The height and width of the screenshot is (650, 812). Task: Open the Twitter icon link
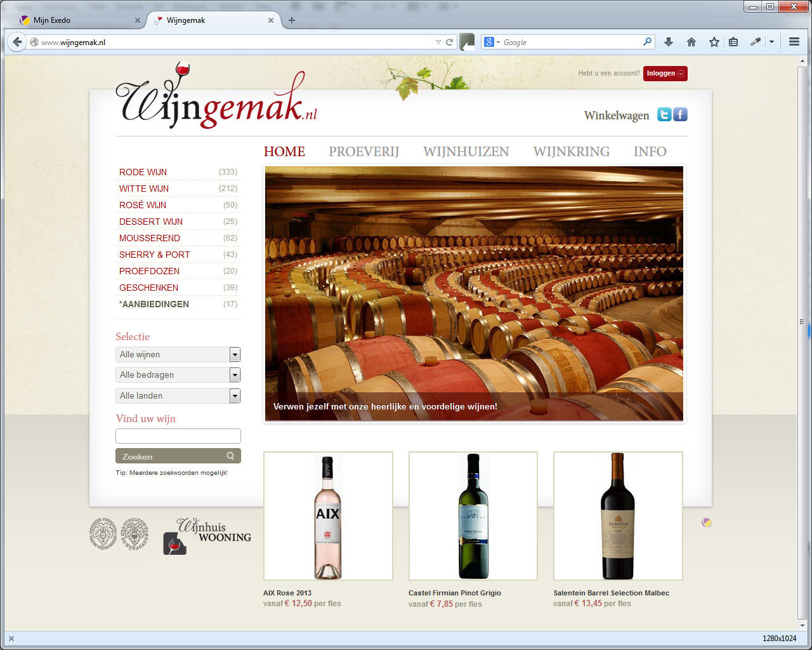[664, 115]
